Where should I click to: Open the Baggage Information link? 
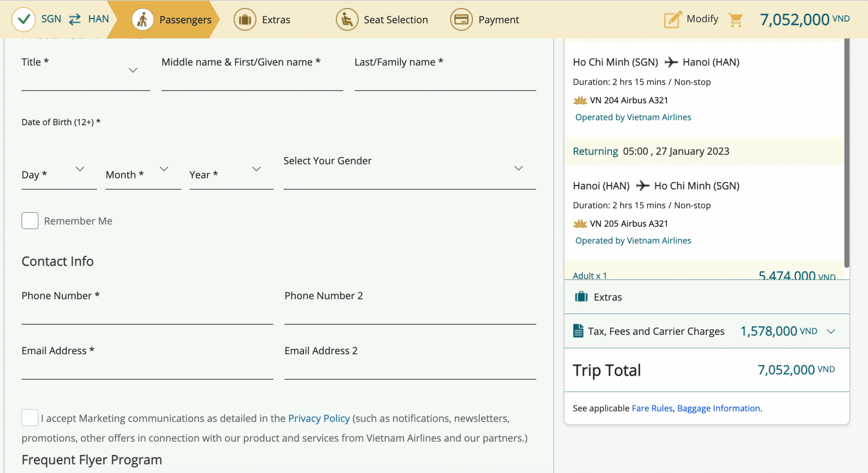[x=718, y=408]
